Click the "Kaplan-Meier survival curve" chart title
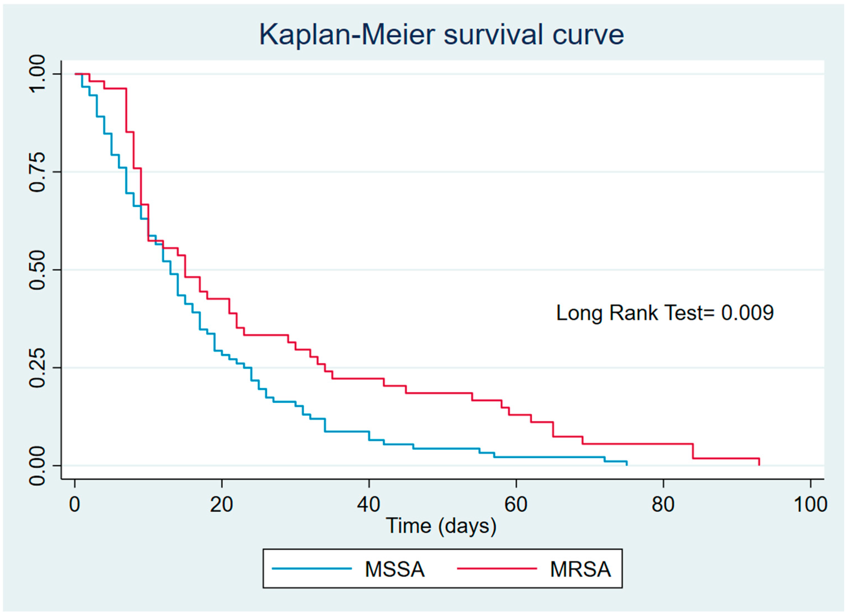 441,35
